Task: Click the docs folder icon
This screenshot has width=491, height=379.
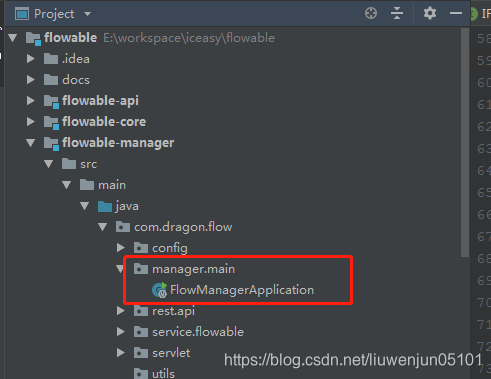Action: 51,80
